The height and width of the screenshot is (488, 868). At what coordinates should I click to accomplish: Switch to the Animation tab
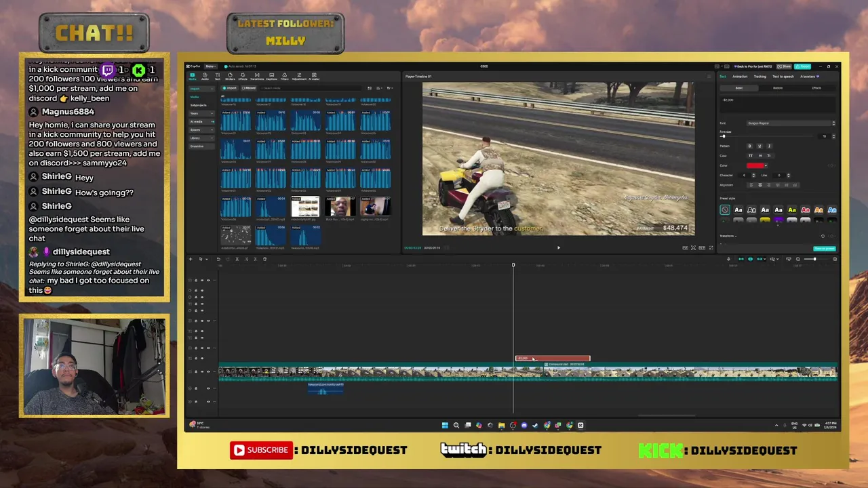pos(740,77)
